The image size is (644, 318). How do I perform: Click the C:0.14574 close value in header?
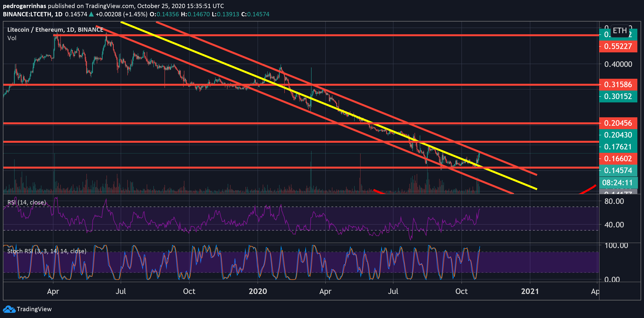click(x=255, y=15)
